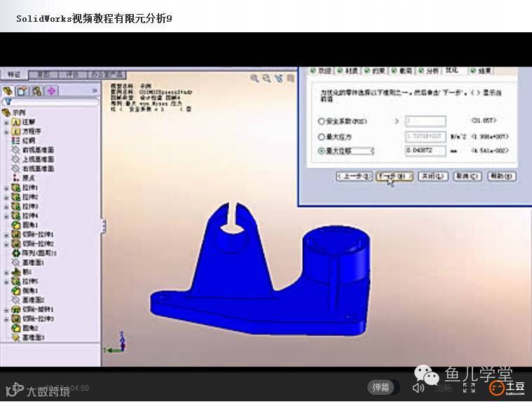
Task: Select the 示例 part root icon
Action: (x=6, y=112)
